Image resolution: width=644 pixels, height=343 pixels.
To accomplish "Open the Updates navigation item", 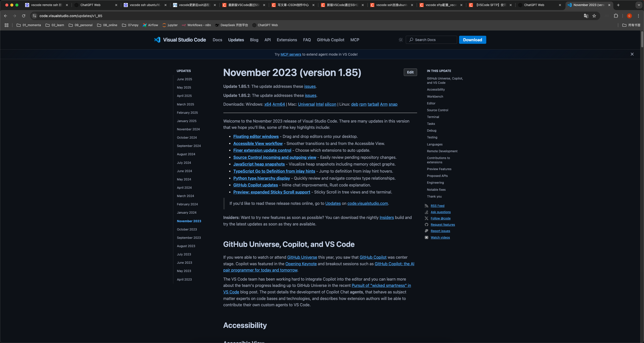I will 236,40.
